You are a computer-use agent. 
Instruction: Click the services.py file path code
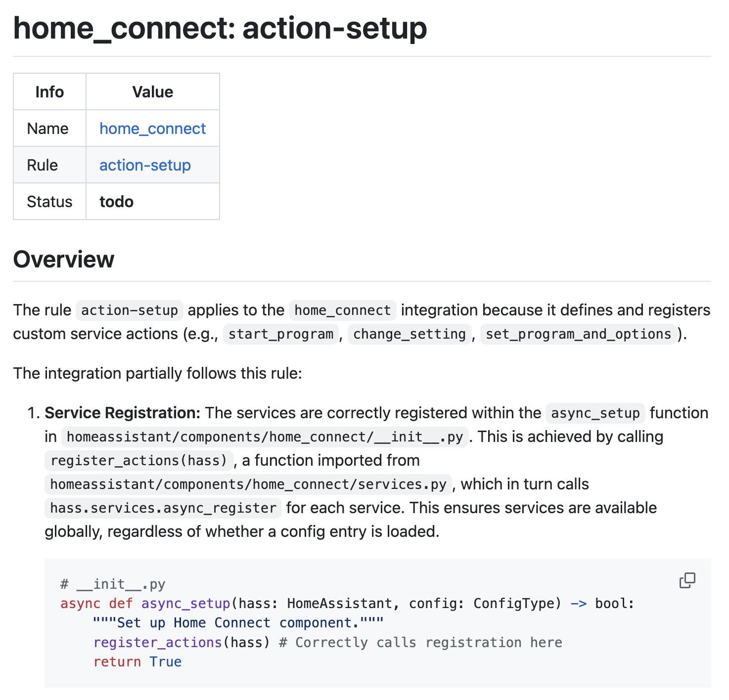pyautogui.click(x=248, y=484)
